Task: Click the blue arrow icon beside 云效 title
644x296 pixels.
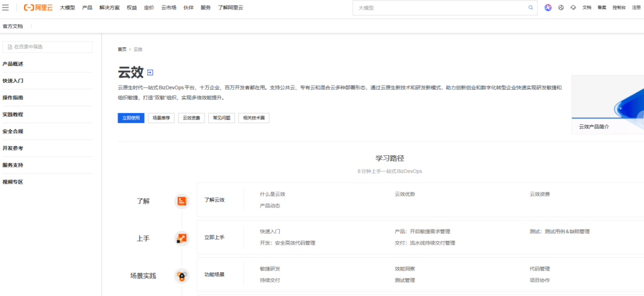Action: click(x=150, y=72)
